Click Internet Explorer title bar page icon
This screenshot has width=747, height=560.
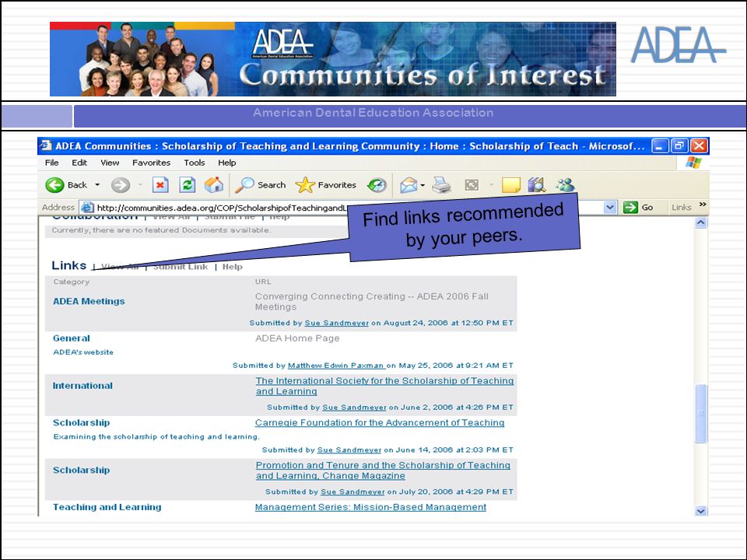[46, 145]
